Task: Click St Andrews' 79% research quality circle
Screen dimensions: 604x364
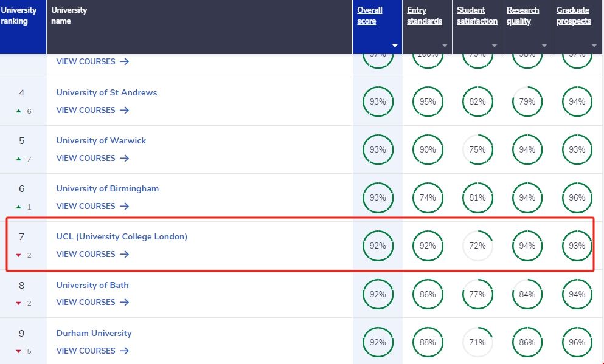Action: (x=527, y=102)
